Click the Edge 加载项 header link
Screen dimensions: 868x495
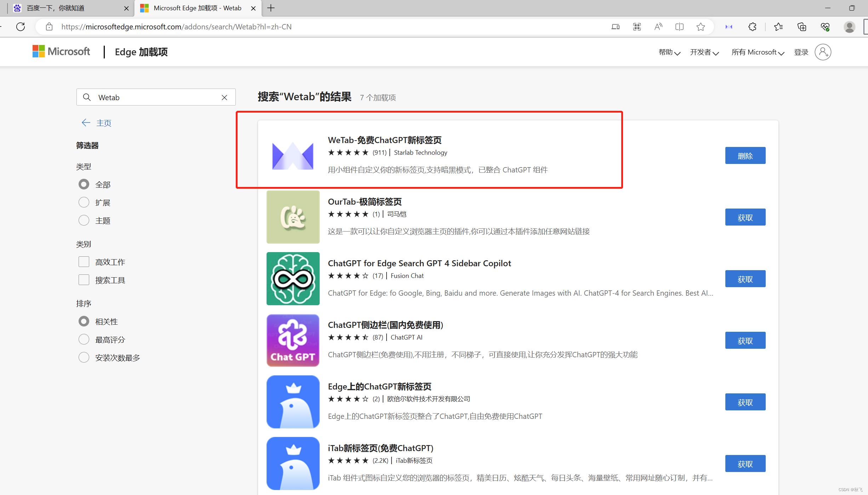click(141, 52)
